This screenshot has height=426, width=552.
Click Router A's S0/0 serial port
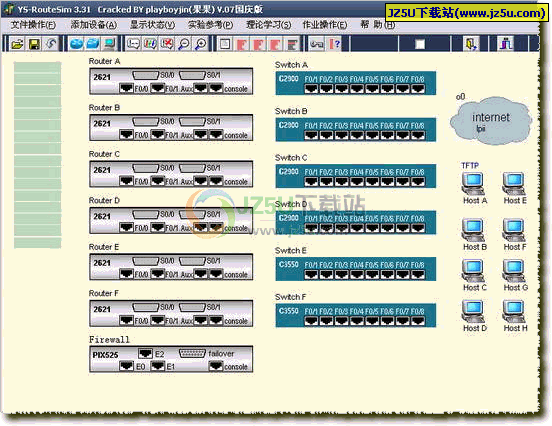[x=145, y=75]
